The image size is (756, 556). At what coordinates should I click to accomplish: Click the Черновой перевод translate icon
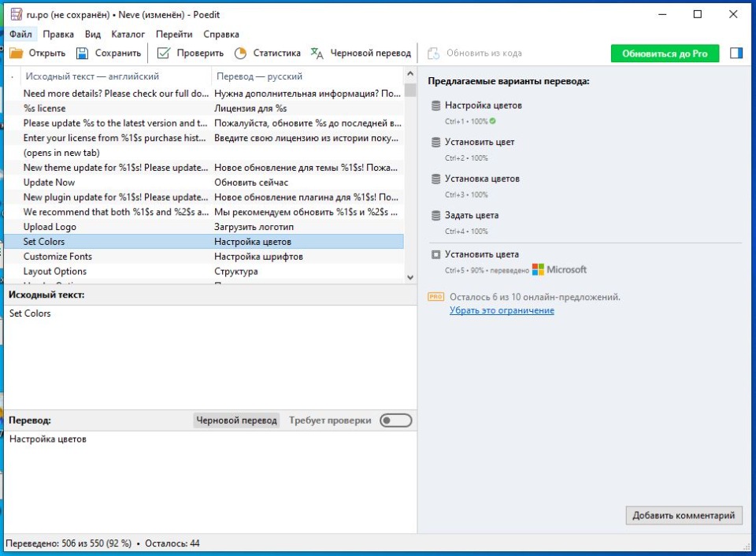coord(317,54)
